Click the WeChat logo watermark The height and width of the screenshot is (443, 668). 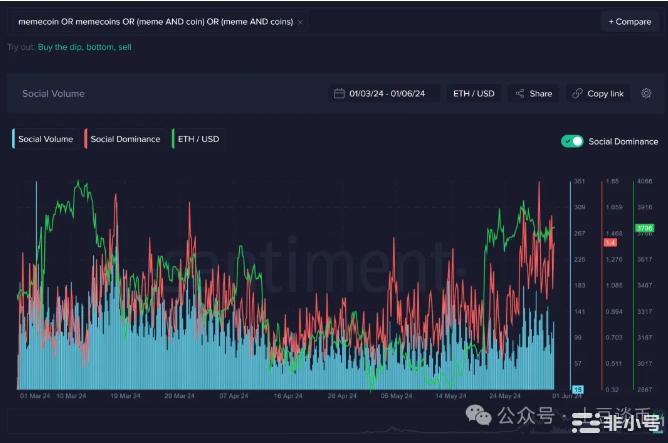pyautogui.click(x=484, y=414)
